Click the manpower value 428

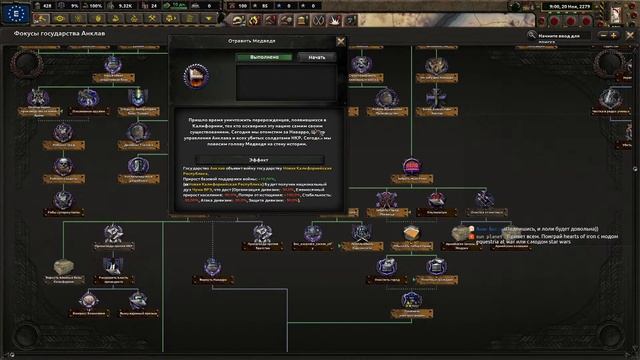coord(47,6)
